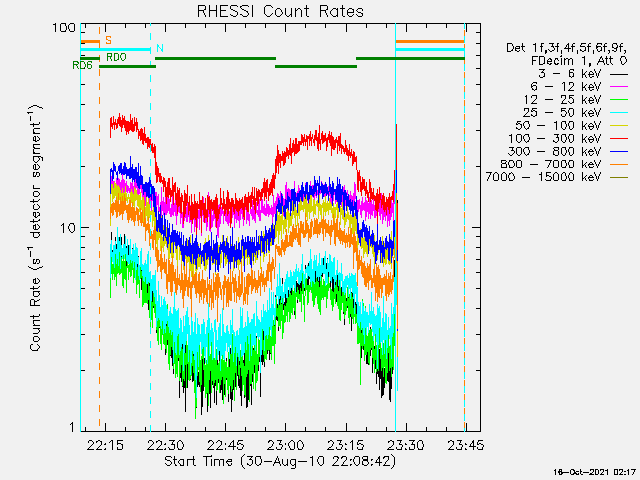640x480 pixels.
Task: Click the cyan N flag label
Action: click(160, 49)
